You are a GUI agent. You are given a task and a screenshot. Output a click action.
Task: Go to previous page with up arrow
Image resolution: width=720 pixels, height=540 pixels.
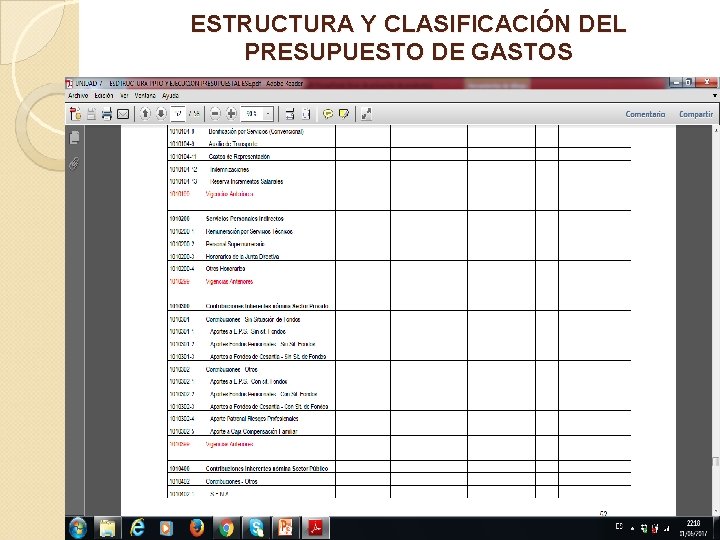pyautogui.click(x=145, y=113)
